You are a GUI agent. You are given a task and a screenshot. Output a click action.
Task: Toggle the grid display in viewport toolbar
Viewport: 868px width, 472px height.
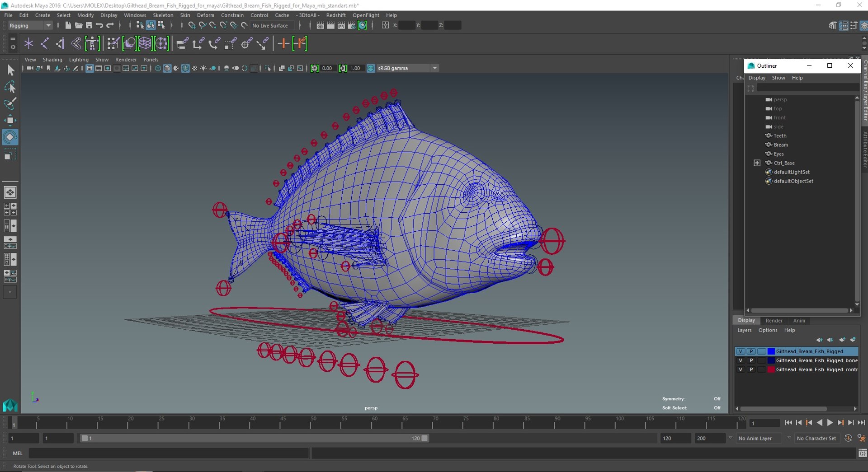click(x=90, y=68)
